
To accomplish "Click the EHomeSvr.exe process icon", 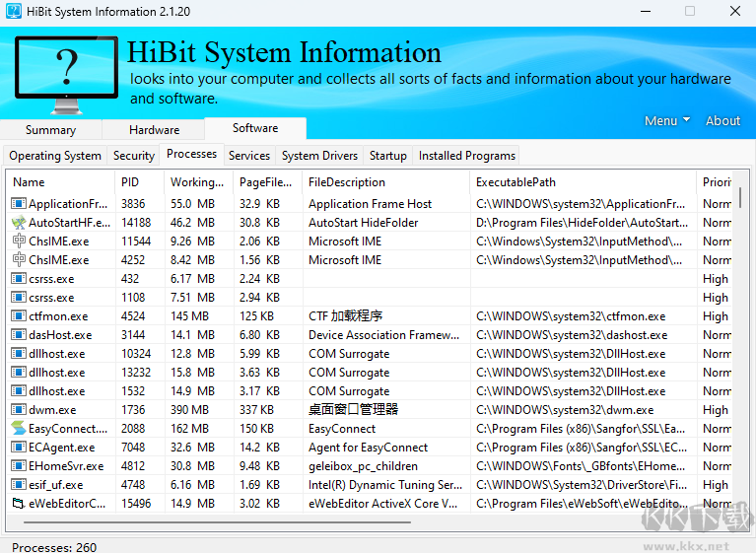I will pyautogui.click(x=19, y=466).
